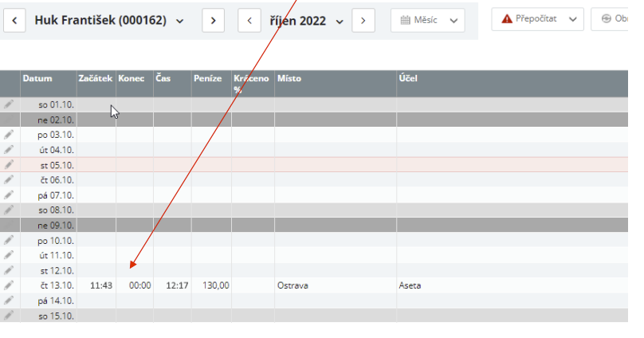Edit the po 03.10. row with pencil
The image size is (644, 338).
(x=9, y=134)
